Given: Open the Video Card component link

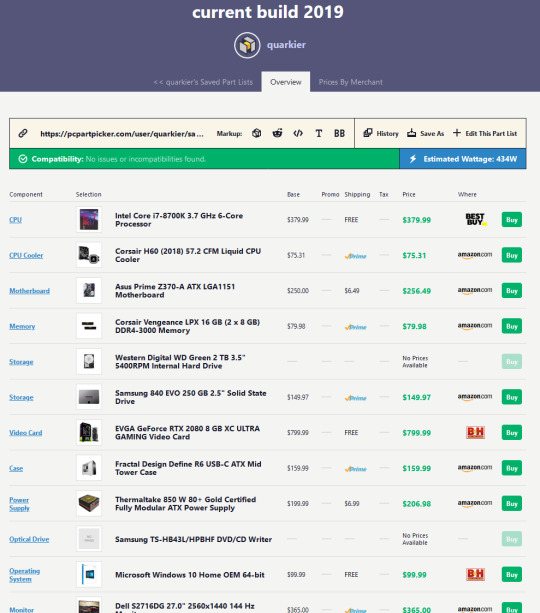Looking at the screenshot, I should [x=26, y=433].
